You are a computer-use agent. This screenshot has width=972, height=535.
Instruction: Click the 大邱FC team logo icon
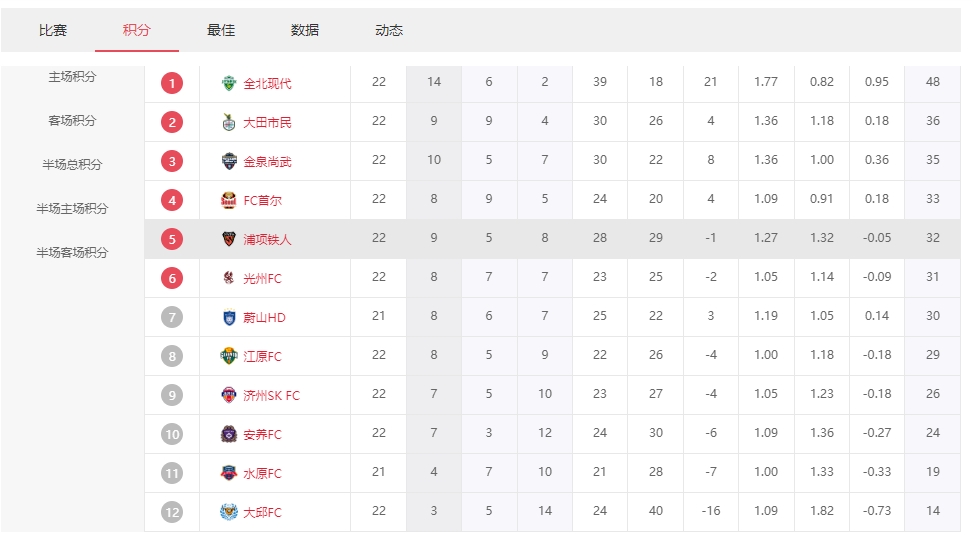pos(229,512)
